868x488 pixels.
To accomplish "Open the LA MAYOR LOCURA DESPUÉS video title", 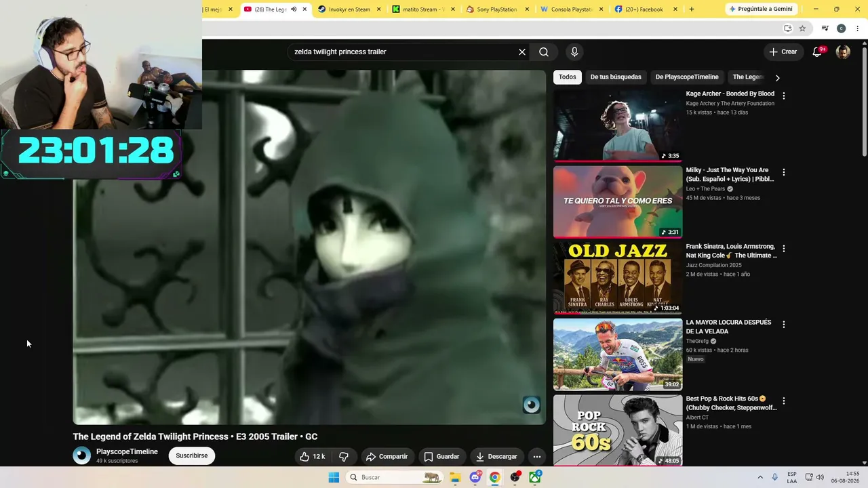I will click(728, 327).
